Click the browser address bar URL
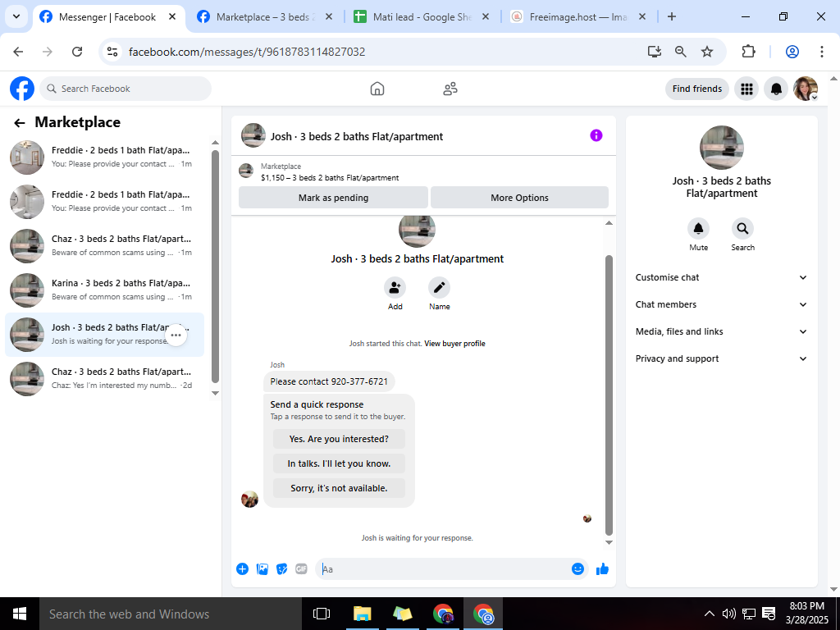The width and height of the screenshot is (840, 630). pos(247,52)
